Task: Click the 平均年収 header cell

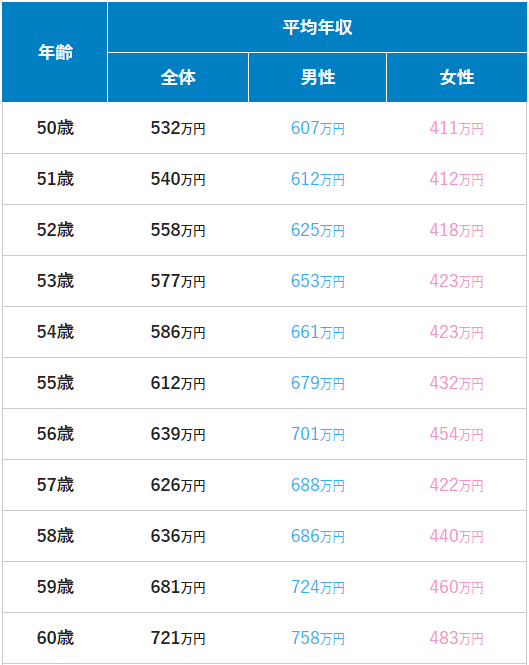Action: tap(317, 27)
